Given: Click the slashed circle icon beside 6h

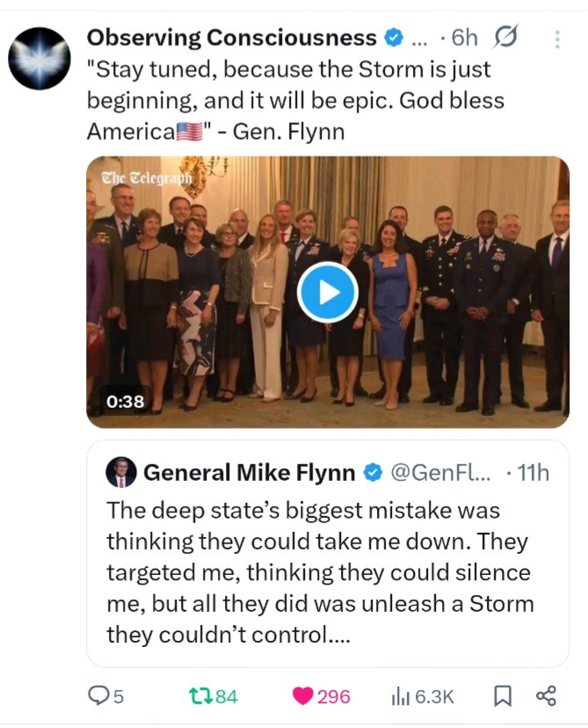Looking at the screenshot, I should tap(506, 38).
